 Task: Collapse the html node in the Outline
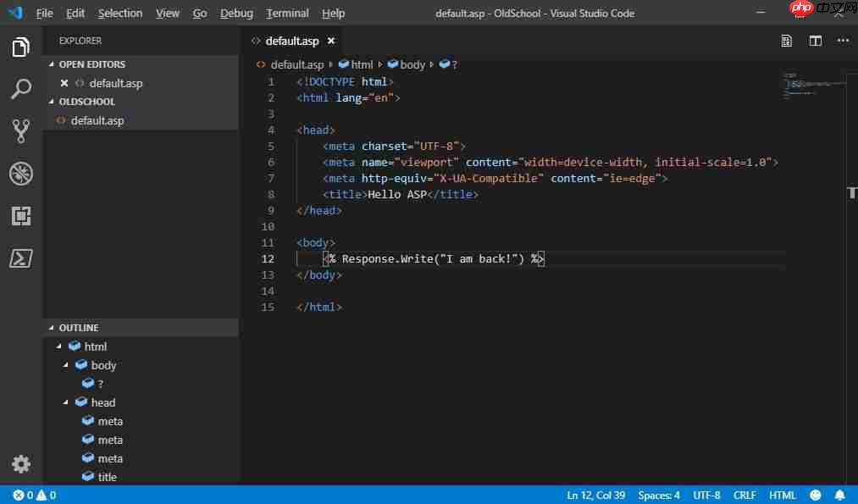[58, 346]
